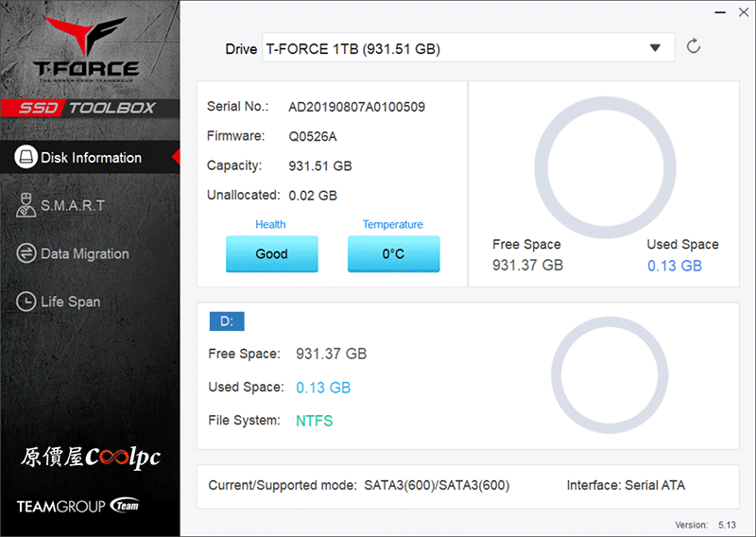
Task: Click the Temperature label
Action: (393, 224)
